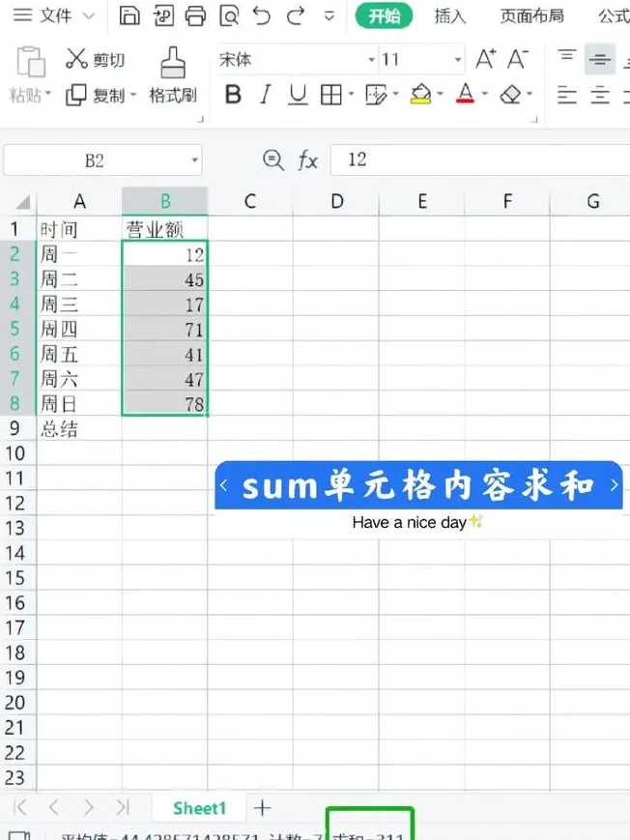Expand the Name Box dropdown arrow
630x840 pixels.
coord(194,159)
